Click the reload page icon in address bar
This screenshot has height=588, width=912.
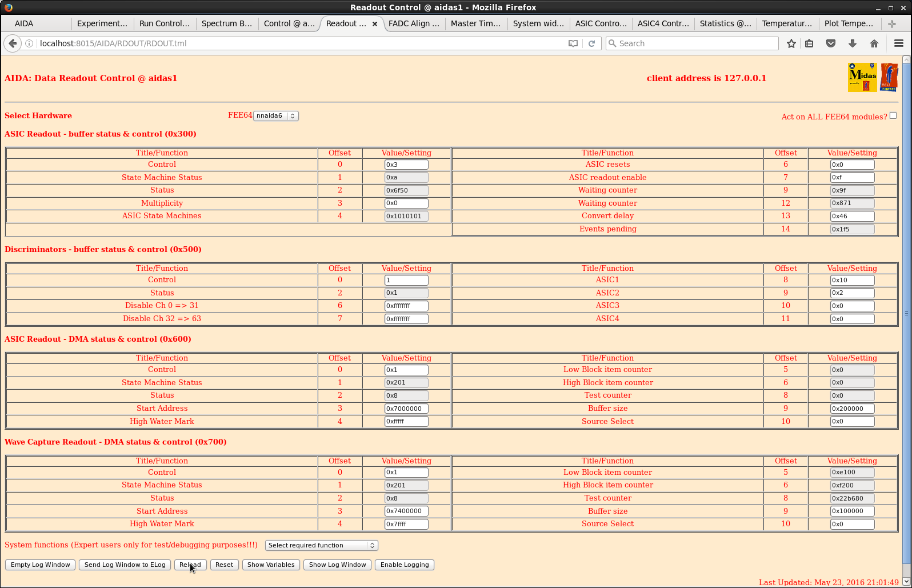(x=591, y=43)
